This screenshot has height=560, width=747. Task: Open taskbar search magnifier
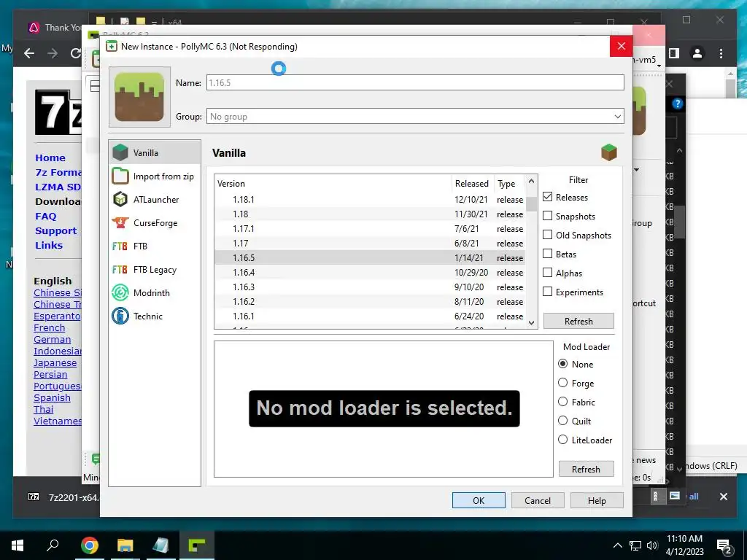pos(53,545)
